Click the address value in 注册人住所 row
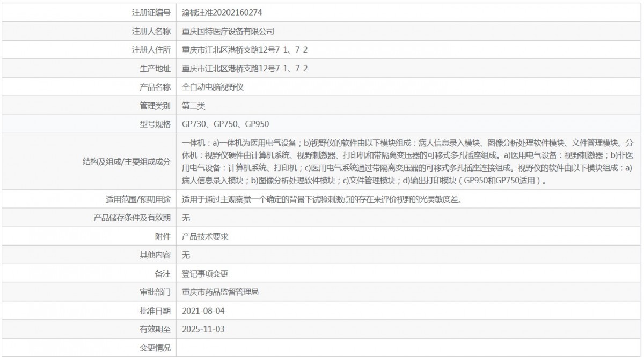This screenshot has height=357, width=644. click(245, 50)
